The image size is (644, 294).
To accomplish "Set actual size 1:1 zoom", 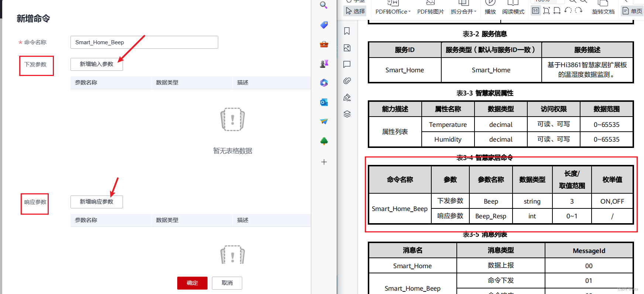I will point(535,11).
